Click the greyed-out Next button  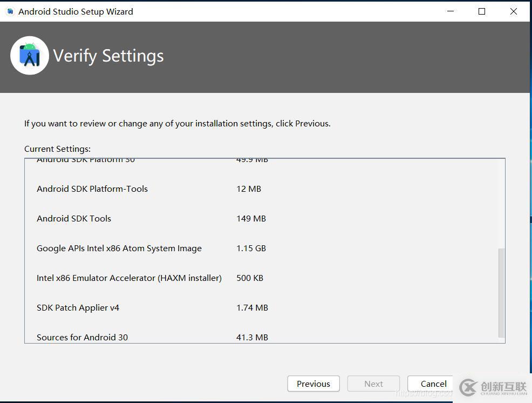click(x=373, y=384)
